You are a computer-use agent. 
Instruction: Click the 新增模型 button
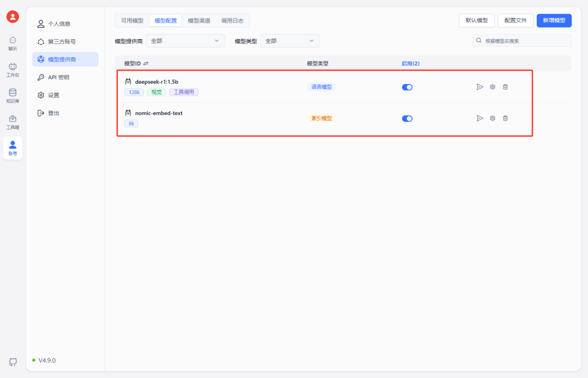click(x=554, y=21)
